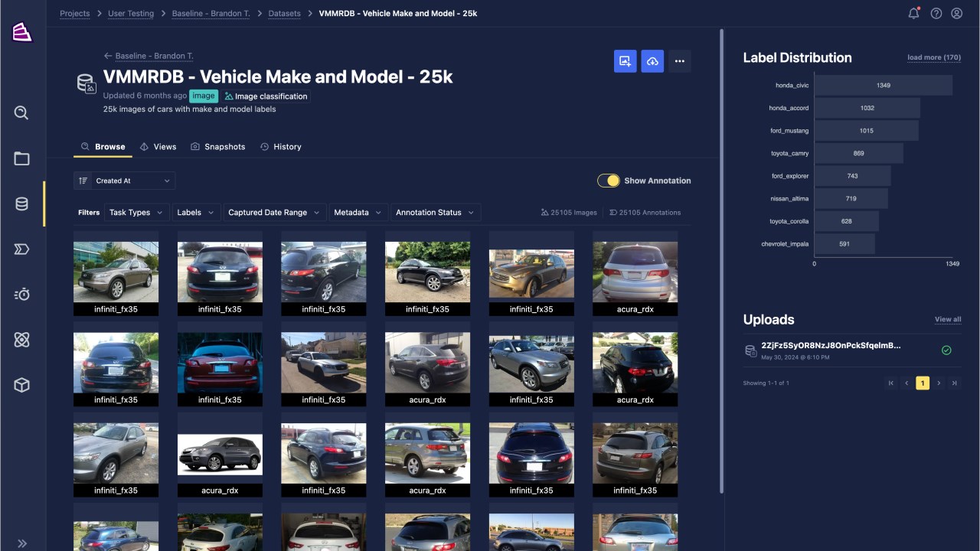Screen dimensions: 980x551
Task: Open notifications bell icon
Action: point(913,13)
